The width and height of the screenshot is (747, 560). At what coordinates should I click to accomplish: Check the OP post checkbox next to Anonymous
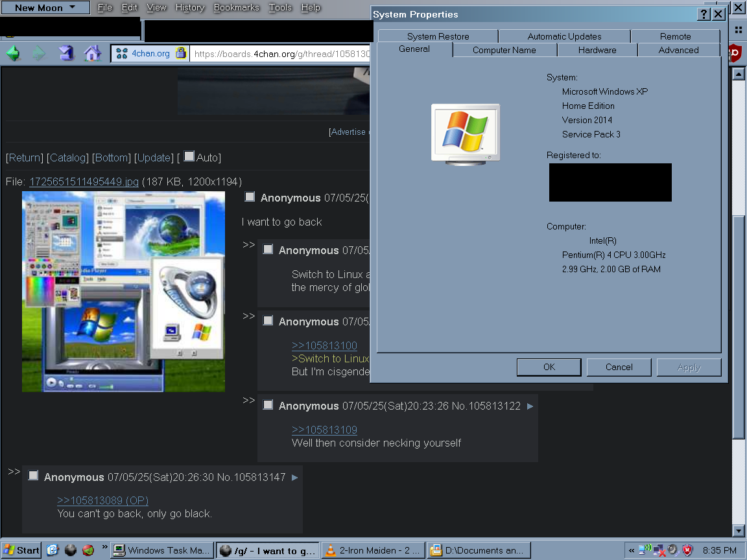click(250, 196)
